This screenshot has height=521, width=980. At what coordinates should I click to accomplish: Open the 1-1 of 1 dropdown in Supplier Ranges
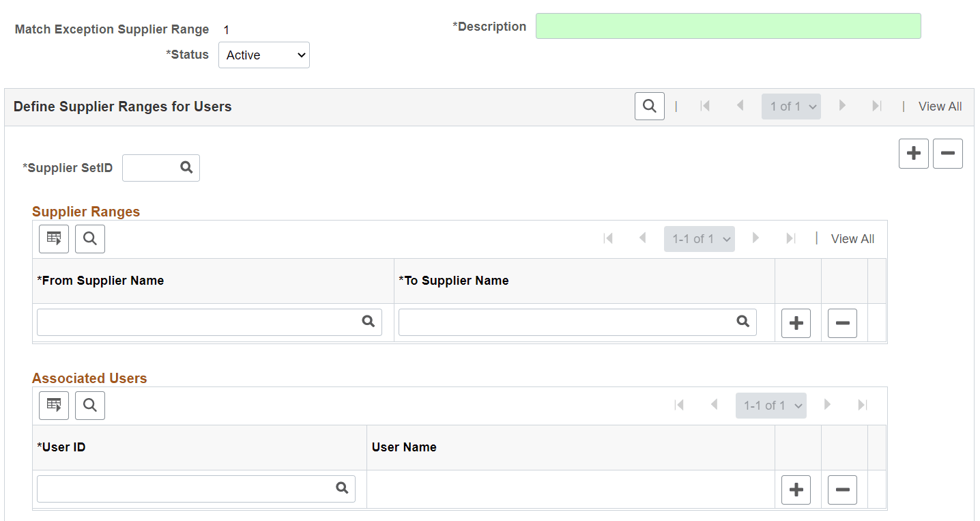click(x=699, y=238)
